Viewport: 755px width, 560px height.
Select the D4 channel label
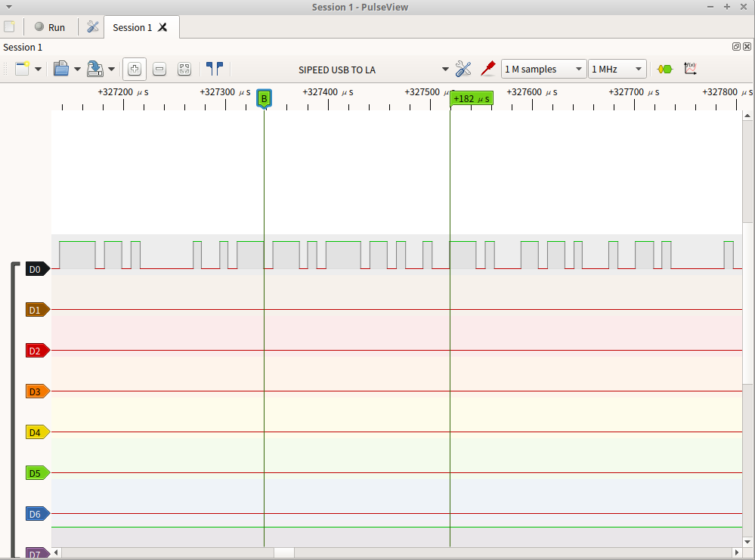[x=38, y=432]
